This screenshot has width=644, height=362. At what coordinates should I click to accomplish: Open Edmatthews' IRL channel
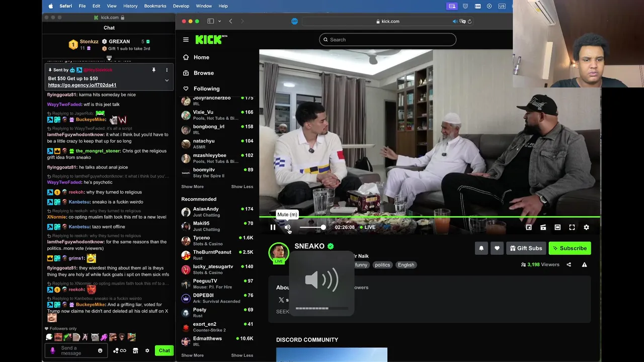[x=217, y=341]
